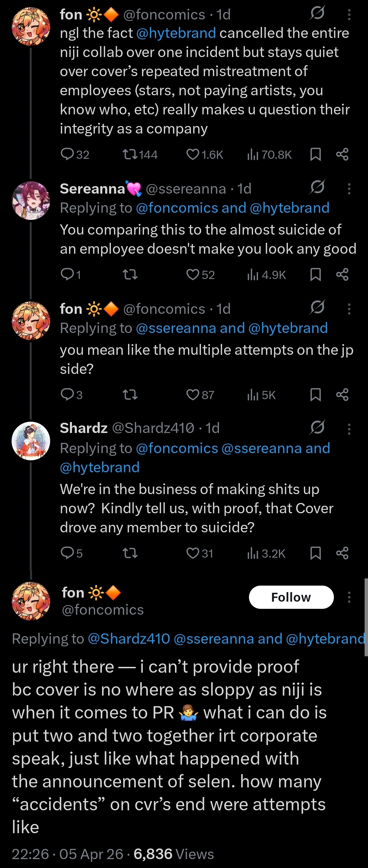Bookmark Shardz's reply tweet

coord(315,553)
